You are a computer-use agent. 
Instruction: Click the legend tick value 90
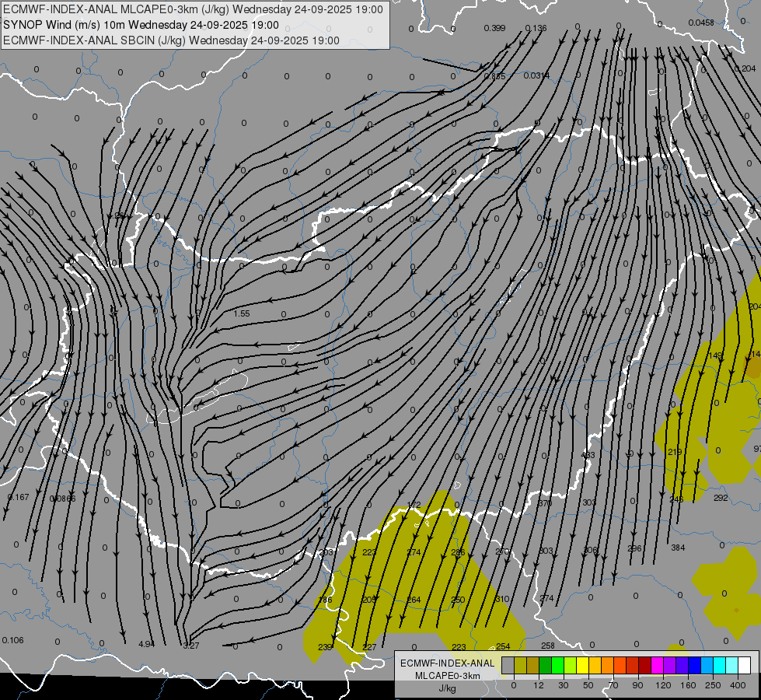637,685
